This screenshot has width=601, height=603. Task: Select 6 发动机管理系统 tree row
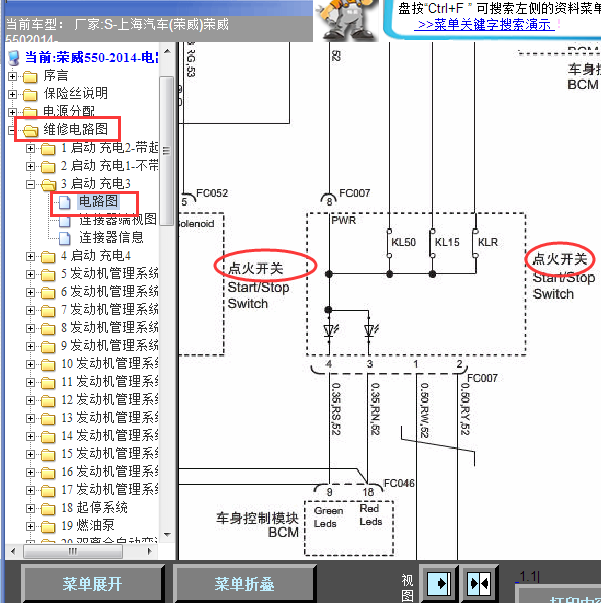click(x=110, y=292)
